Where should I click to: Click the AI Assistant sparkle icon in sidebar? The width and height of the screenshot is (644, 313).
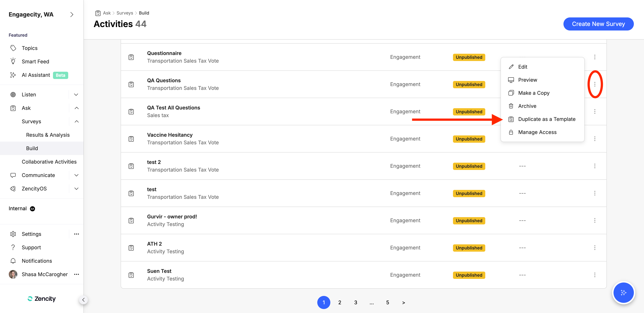point(13,75)
